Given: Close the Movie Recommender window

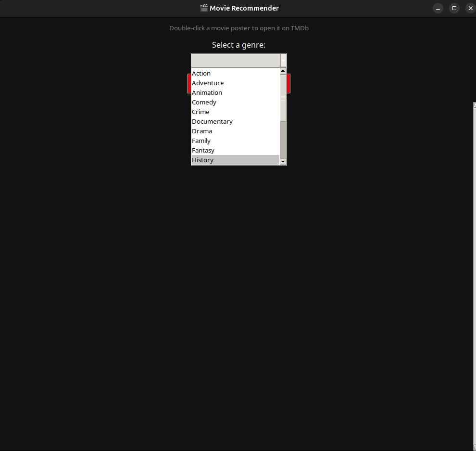Looking at the screenshot, I should coord(471,8).
